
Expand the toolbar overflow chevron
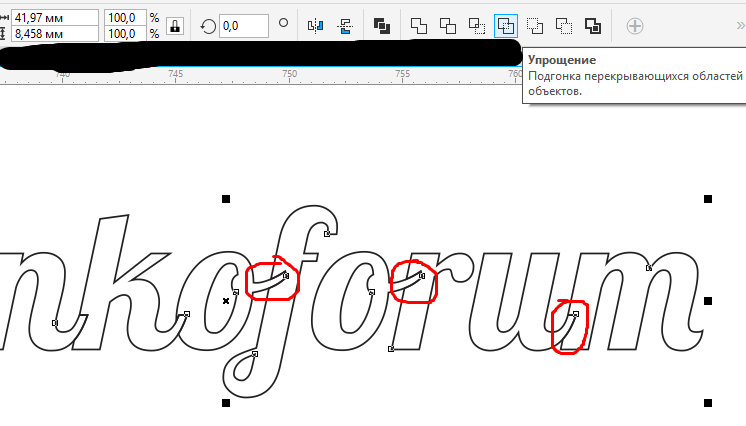739,25
